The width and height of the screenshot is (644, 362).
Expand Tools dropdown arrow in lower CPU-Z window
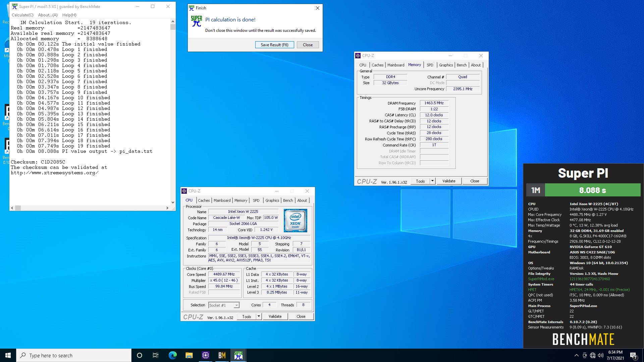click(x=259, y=316)
